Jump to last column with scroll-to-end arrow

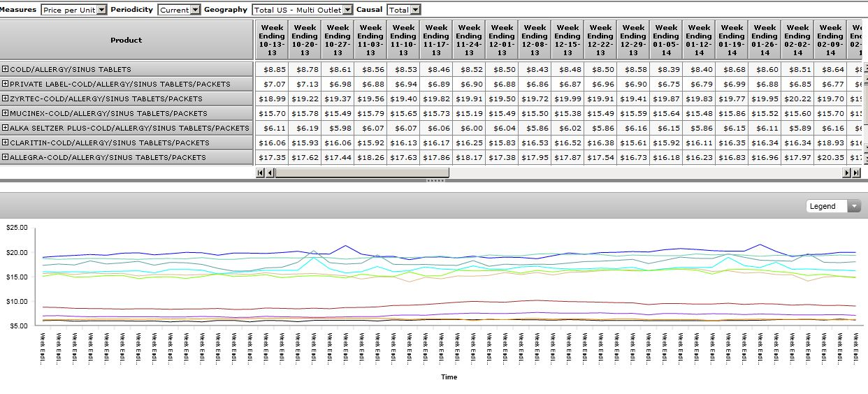click(x=856, y=173)
